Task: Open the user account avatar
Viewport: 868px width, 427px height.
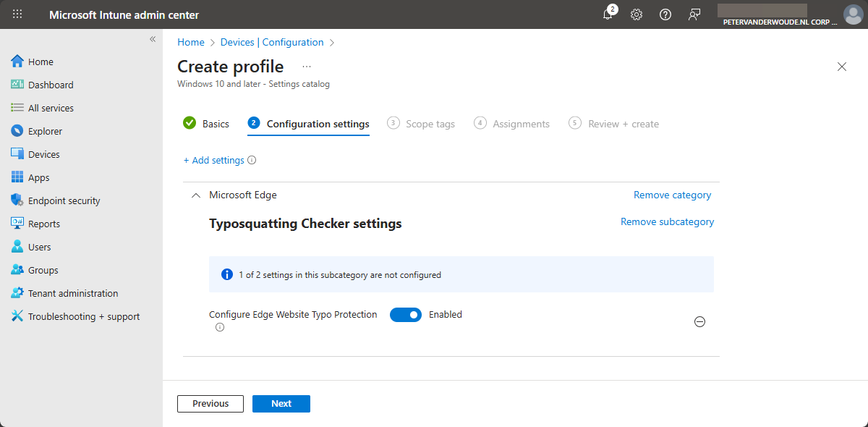Action: coord(853,14)
